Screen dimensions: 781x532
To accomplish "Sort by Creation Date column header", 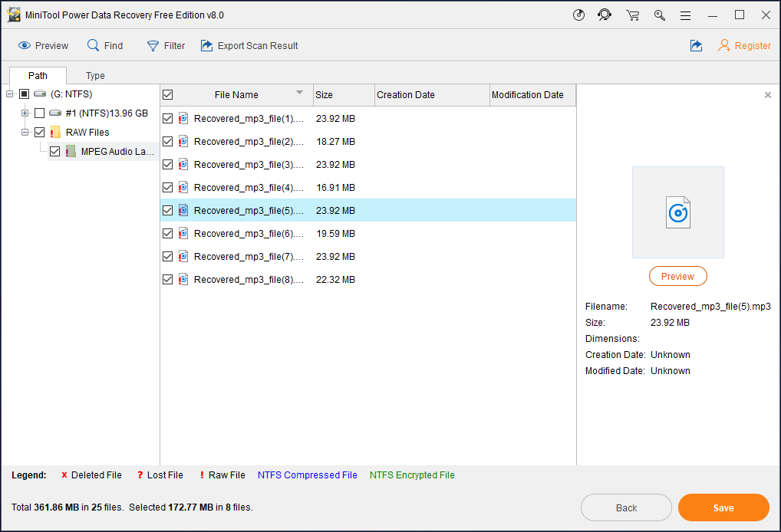I will tap(432, 95).
